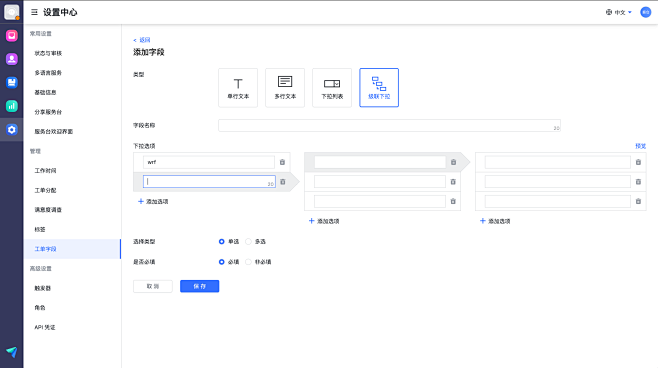Click the 返回 back link
658x368 pixels.
click(x=142, y=40)
